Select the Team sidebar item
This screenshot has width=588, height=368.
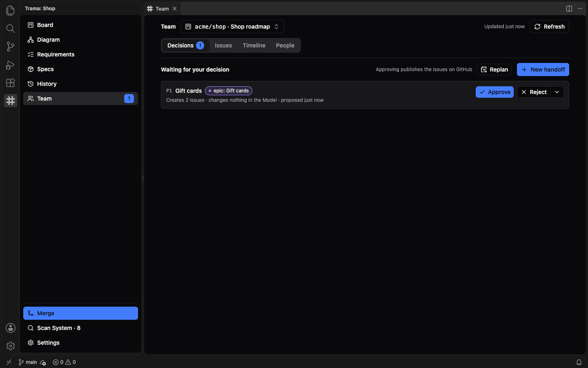point(80,99)
